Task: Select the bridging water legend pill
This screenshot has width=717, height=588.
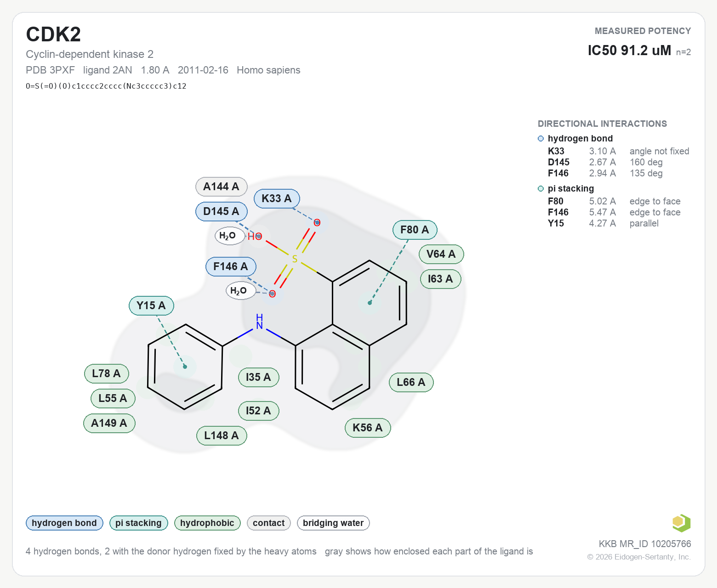Action: coord(333,523)
